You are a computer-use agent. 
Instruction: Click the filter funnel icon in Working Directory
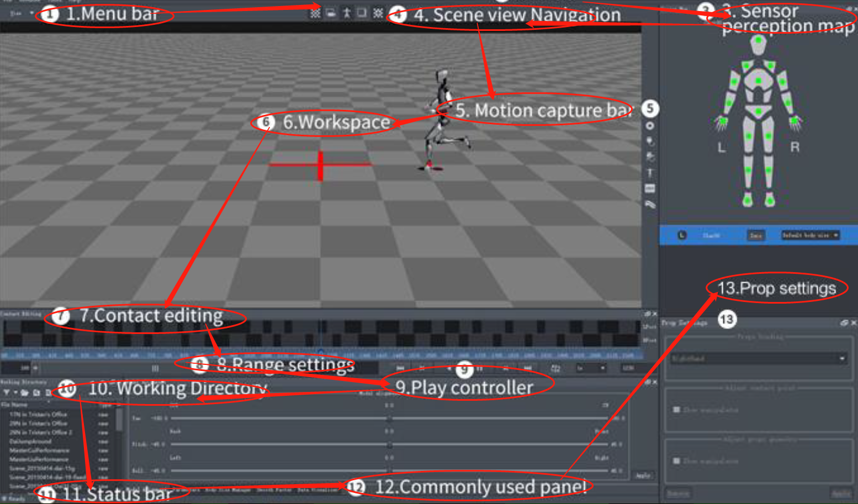tap(7, 392)
